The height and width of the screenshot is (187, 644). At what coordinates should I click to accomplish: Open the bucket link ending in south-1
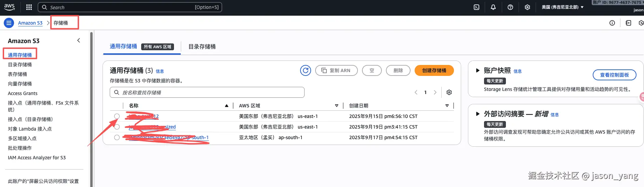[x=169, y=137]
